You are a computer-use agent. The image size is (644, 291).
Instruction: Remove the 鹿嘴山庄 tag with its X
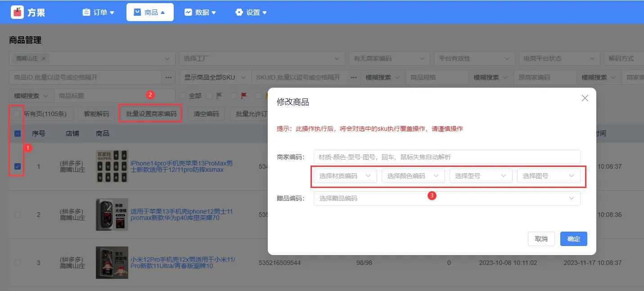pos(44,58)
